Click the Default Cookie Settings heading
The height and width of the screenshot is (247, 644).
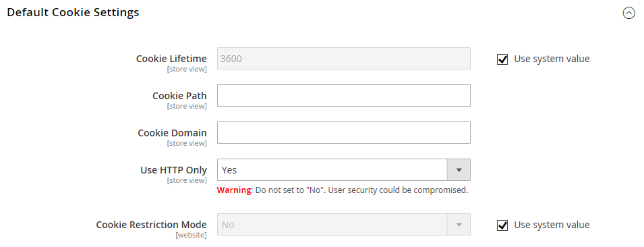(x=73, y=13)
